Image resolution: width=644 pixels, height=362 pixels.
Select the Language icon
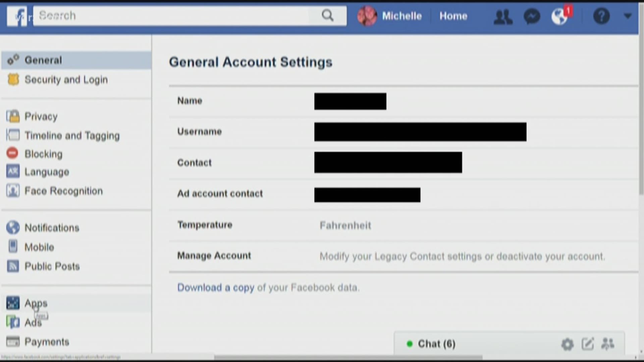(x=13, y=172)
